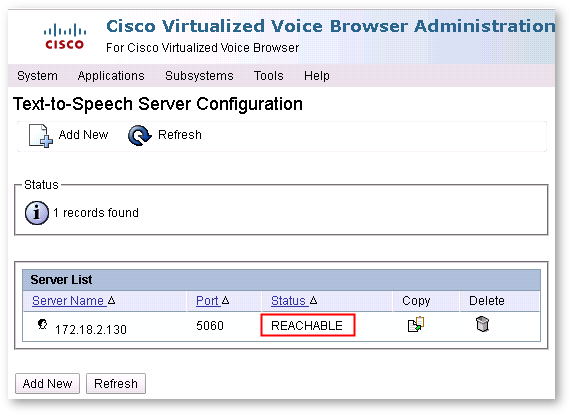Open the System menu
This screenshot has width=571, height=415.
click(37, 76)
